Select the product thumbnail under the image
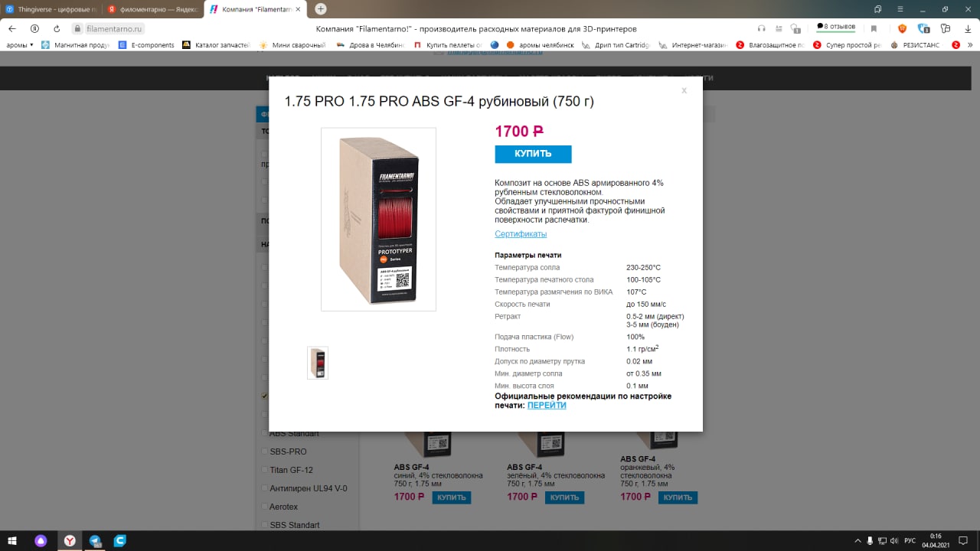 point(318,363)
